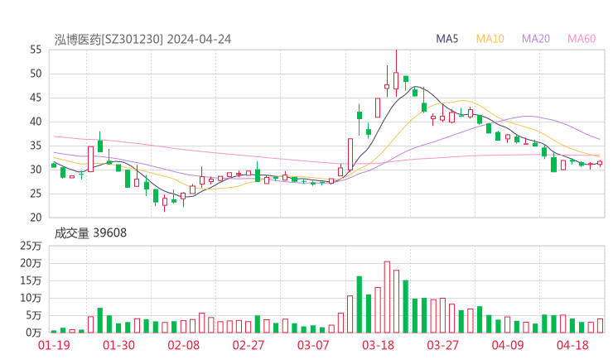
Task: Click the MA10 legend label
Action: click(x=490, y=39)
